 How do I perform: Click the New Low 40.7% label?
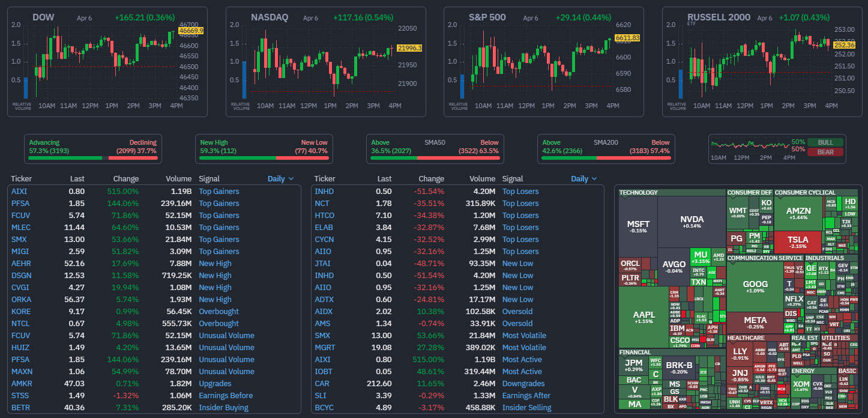pyautogui.click(x=312, y=147)
